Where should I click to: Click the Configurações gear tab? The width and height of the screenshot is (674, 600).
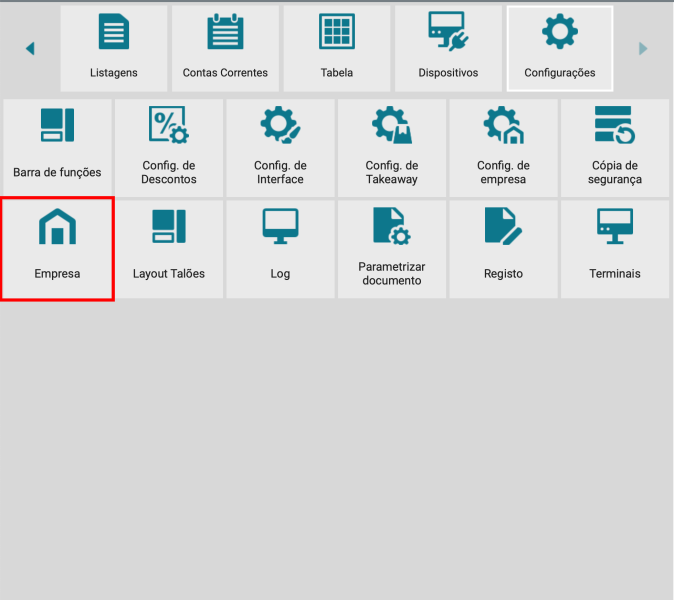coord(559,48)
